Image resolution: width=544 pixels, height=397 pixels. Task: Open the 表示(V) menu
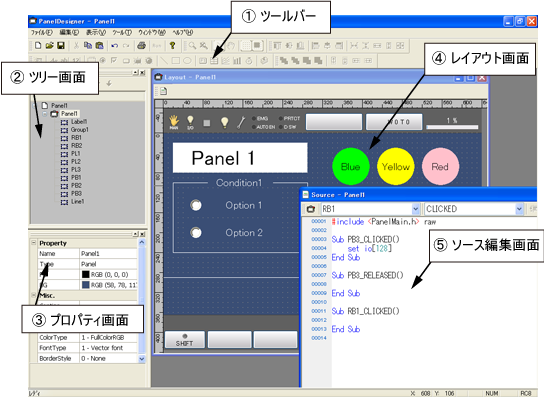coord(96,33)
